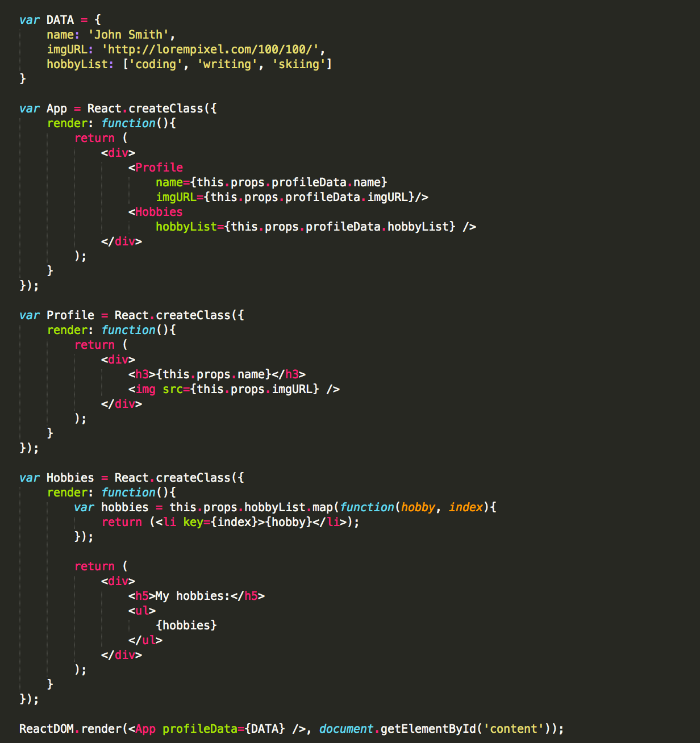
Task: Click the 'hobbyList:' key in DATA object
Action: coord(81,64)
